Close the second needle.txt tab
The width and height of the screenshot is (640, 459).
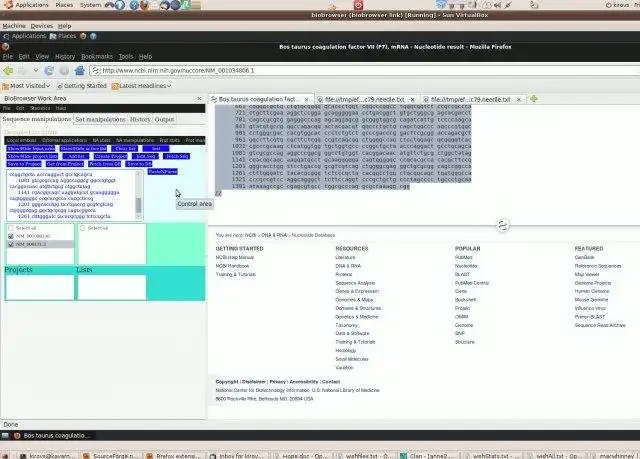coord(519,99)
